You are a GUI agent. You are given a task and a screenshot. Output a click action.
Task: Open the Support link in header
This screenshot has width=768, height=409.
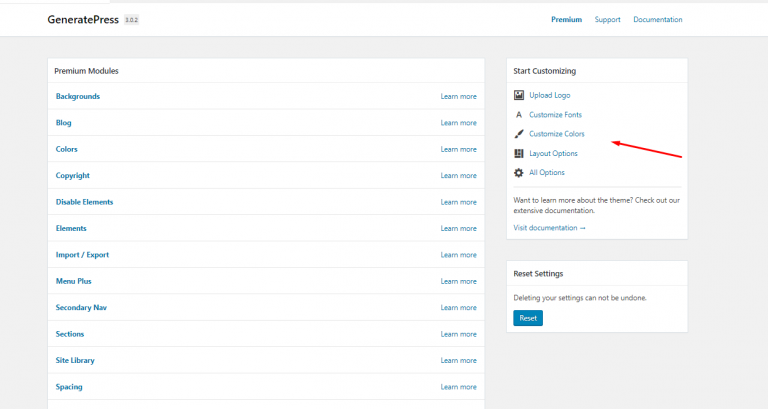607,20
